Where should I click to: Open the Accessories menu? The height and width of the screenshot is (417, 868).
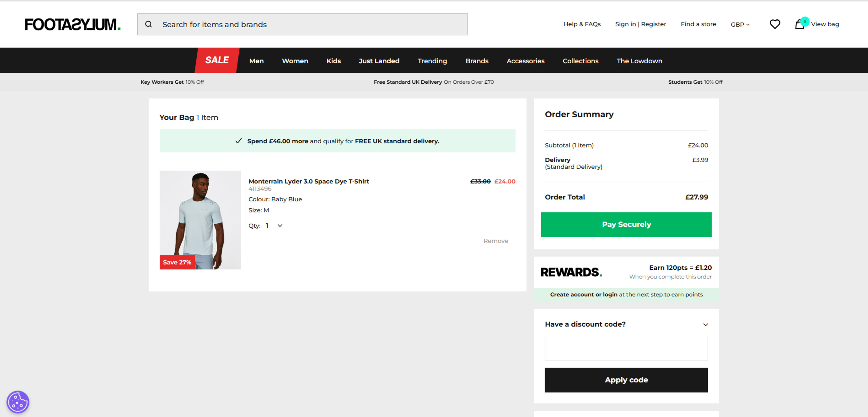[x=525, y=61]
